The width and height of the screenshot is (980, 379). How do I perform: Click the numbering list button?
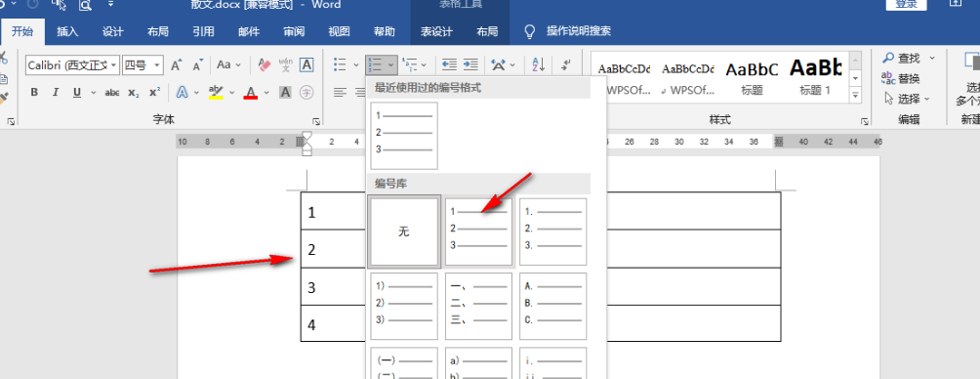click(376, 64)
